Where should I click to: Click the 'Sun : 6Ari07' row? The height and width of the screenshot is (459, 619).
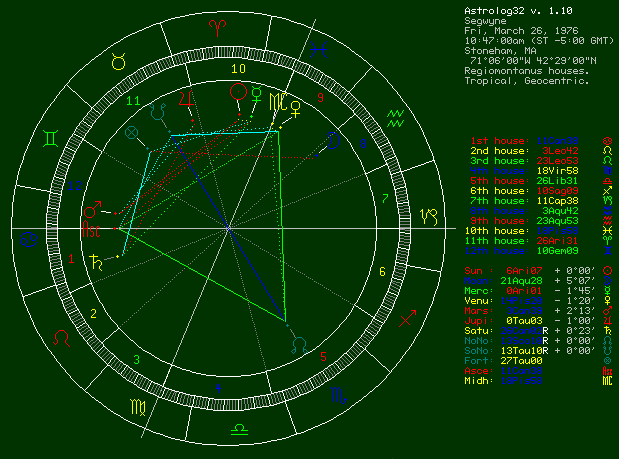(x=538, y=271)
